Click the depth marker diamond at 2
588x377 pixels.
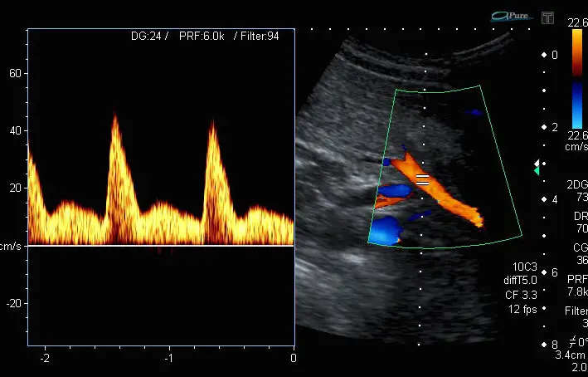(544, 127)
